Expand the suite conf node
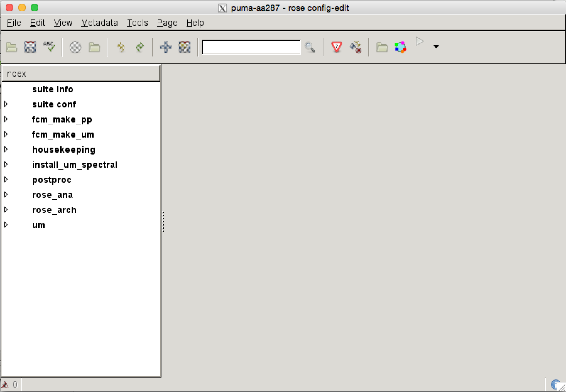The height and width of the screenshot is (392, 566). coord(6,104)
